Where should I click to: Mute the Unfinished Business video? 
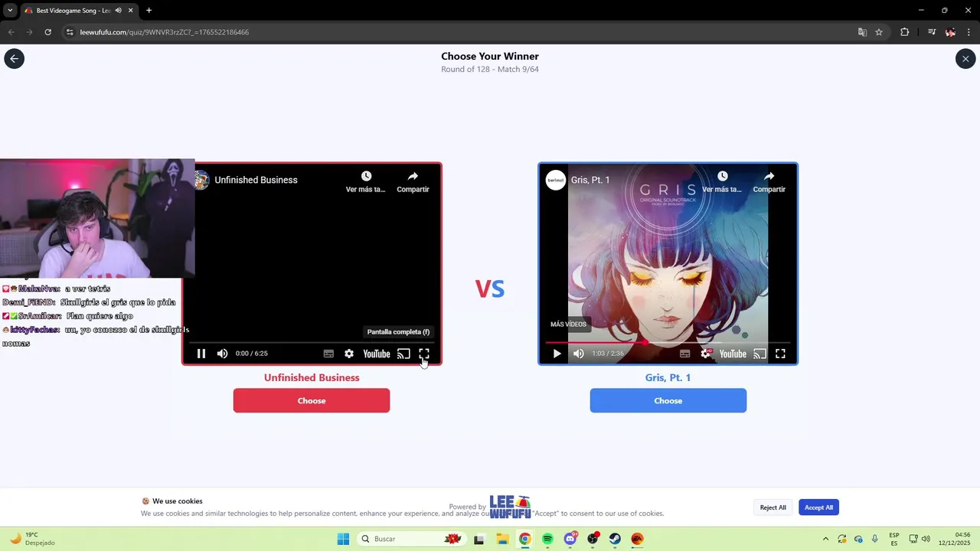click(x=222, y=354)
